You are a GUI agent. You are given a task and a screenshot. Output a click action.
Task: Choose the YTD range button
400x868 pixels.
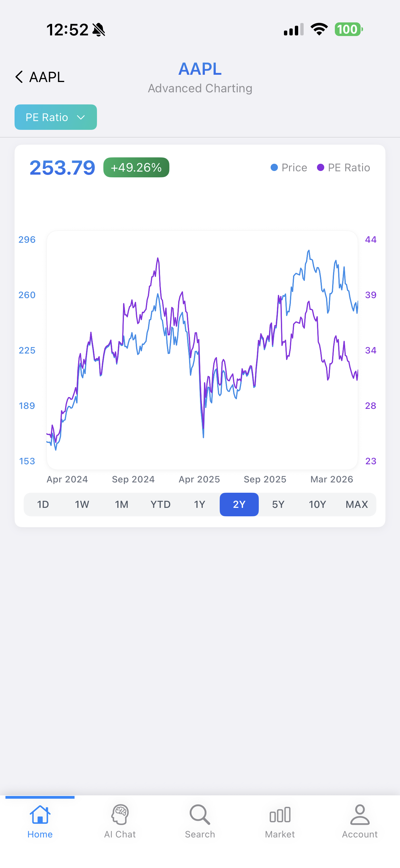click(x=161, y=505)
